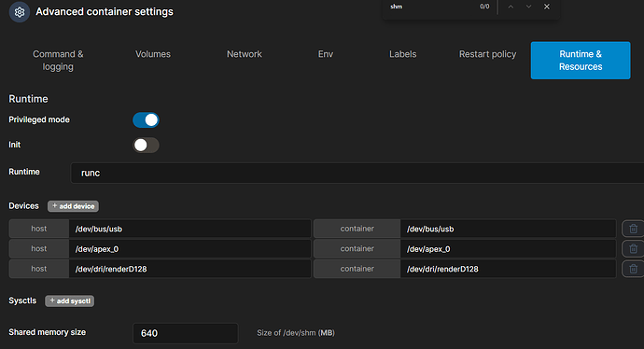Select the Restart policy tab
The image size is (644, 349).
click(487, 54)
